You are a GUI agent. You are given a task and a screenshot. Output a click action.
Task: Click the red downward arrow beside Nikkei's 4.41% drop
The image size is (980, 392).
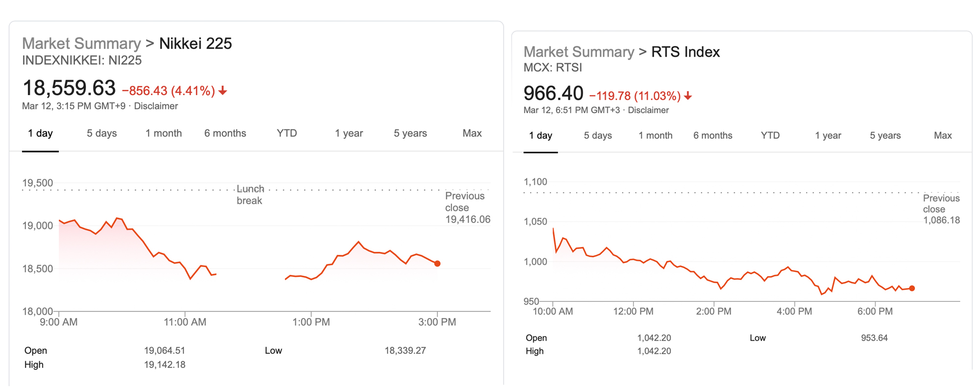[x=223, y=90]
